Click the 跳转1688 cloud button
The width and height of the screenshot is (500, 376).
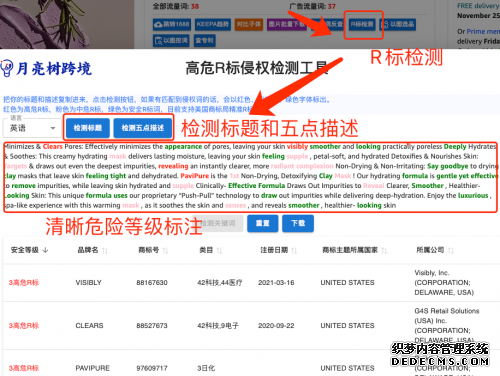pos(172,24)
